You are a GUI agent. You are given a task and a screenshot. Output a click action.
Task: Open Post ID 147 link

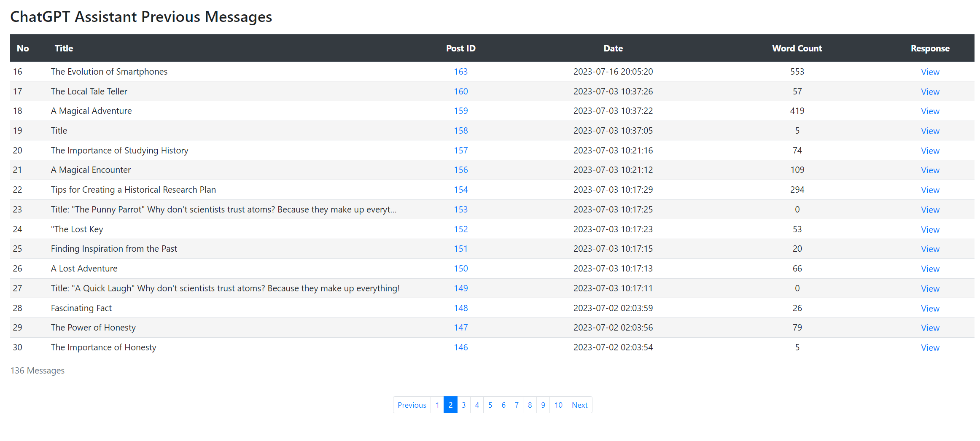click(460, 328)
